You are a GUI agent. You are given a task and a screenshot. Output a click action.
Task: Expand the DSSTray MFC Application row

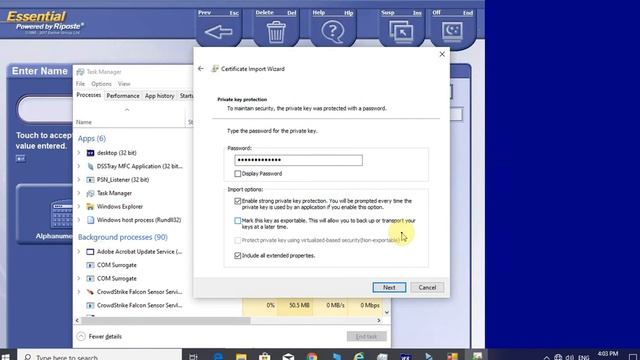click(x=79, y=166)
